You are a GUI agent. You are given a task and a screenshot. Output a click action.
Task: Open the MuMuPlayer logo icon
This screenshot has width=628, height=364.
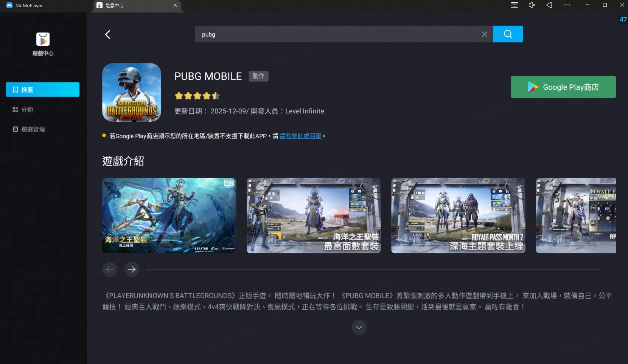[x=8, y=5]
